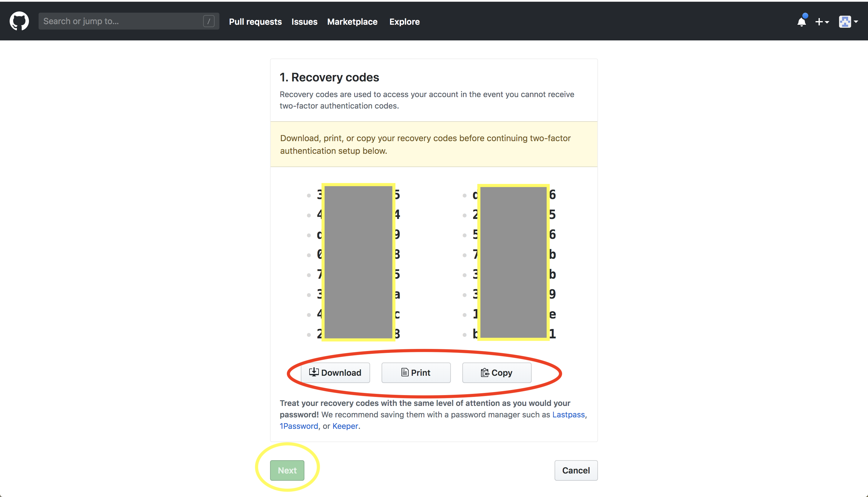Click the clipboard icon on Copy button
This screenshot has width=868, height=497.
(485, 373)
